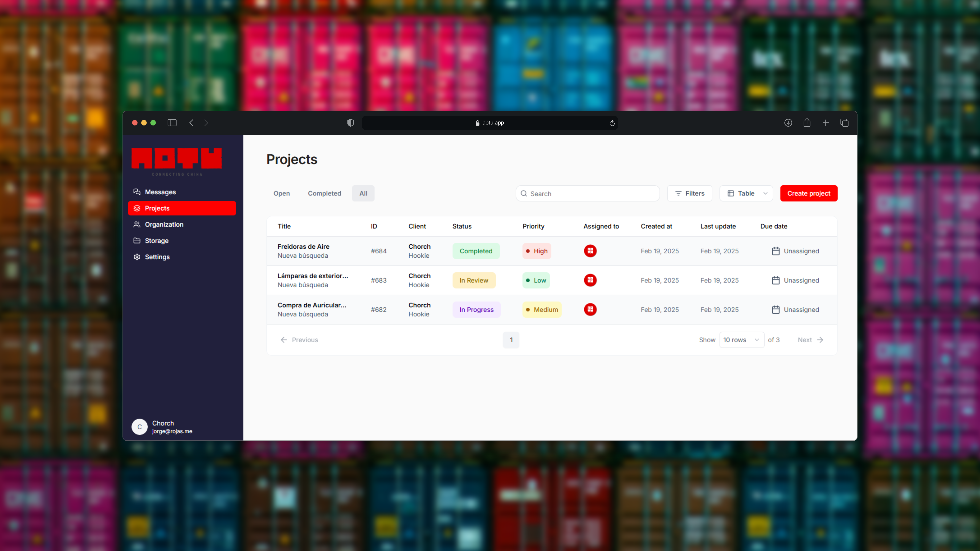Click the In Review status badge
This screenshot has width=980, height=551.
(x=474, y=280)
